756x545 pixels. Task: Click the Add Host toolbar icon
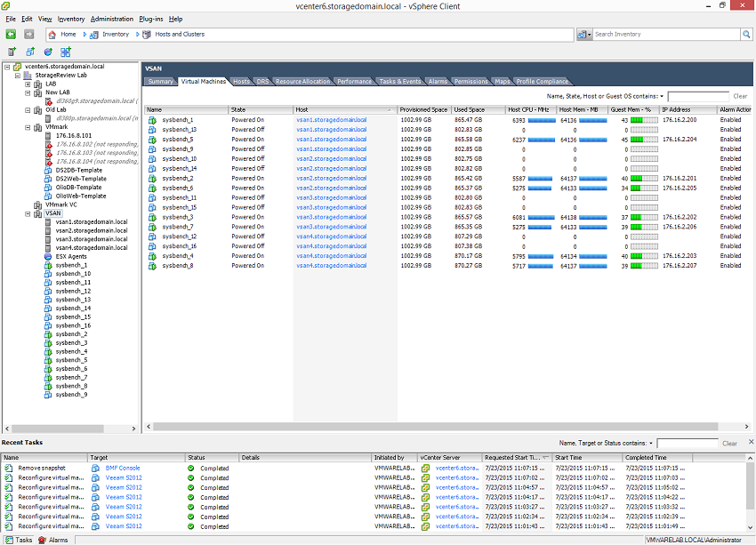coord(66,52)
